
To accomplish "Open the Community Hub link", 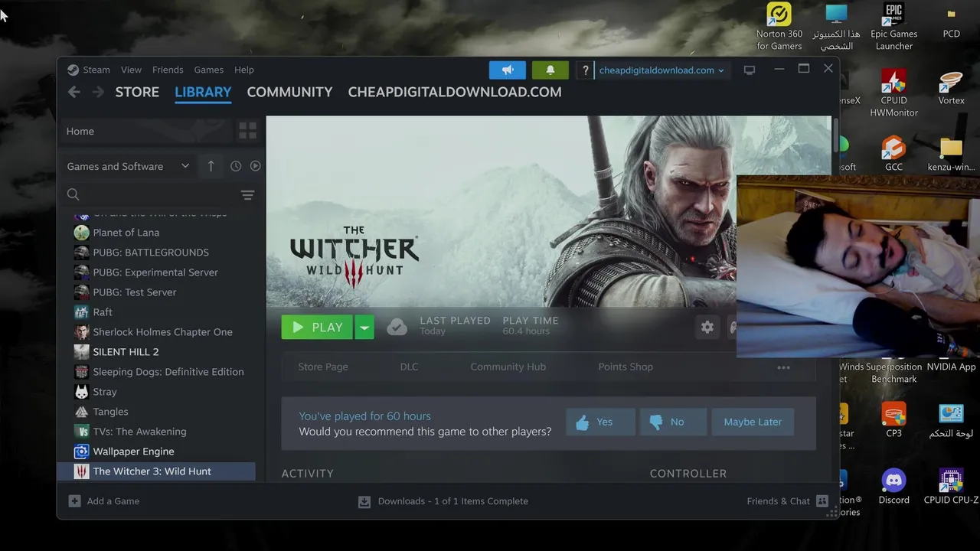I will tap(508, 367).
